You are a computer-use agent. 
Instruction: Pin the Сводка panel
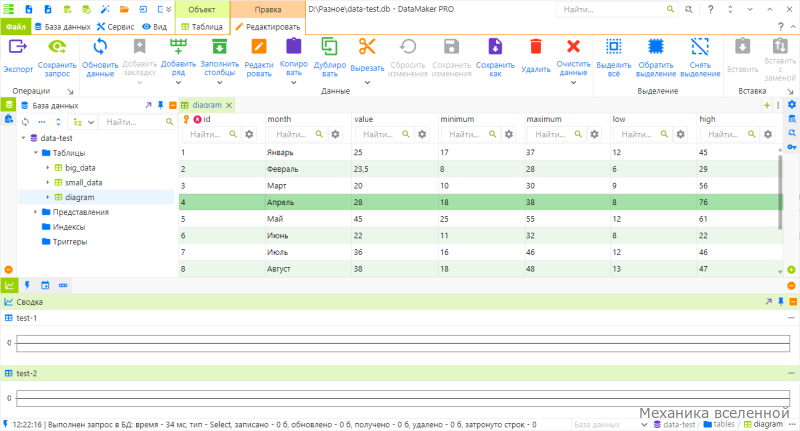[781, 302]
